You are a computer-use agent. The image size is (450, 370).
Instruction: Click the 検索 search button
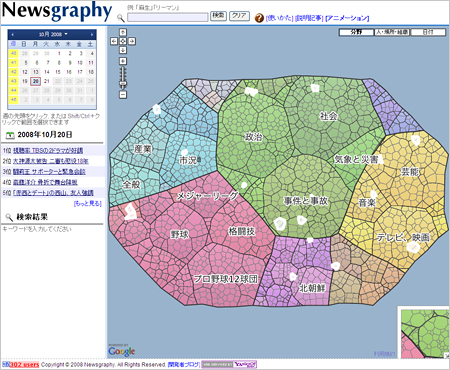218,16
